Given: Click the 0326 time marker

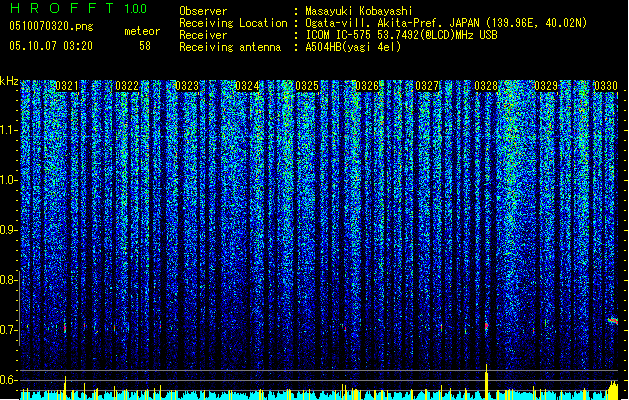Looking at the screenshot, I should (x=367, y=86).
